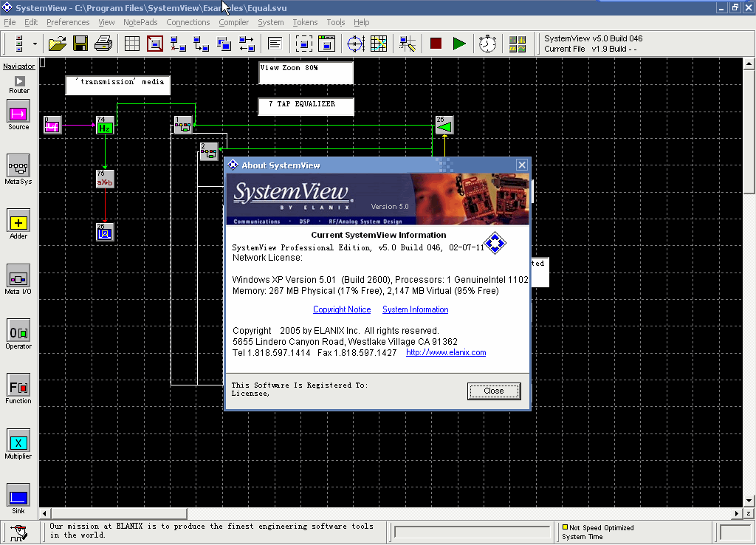Open the System Information link
Image resolution: width=756 pixels, height=545 pixels.
click(415, 309)
